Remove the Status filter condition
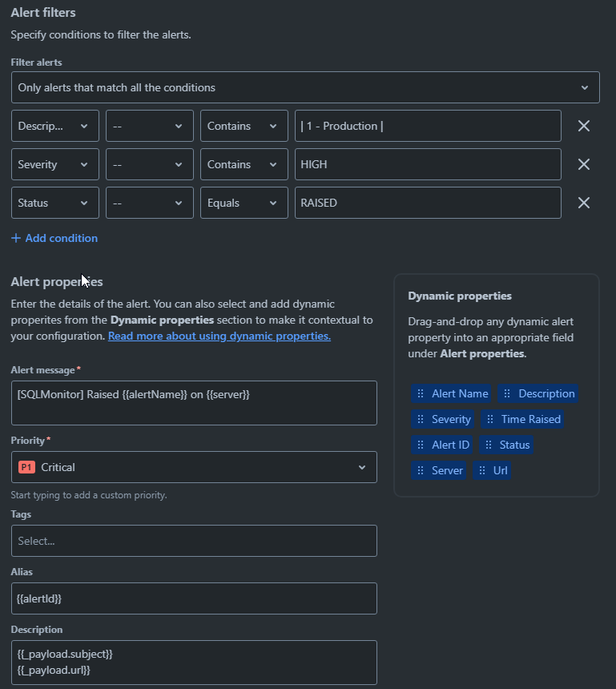Image resolution: width=616 pixels, height=689 pixels. pyautogui.click(x=583, y=203)
